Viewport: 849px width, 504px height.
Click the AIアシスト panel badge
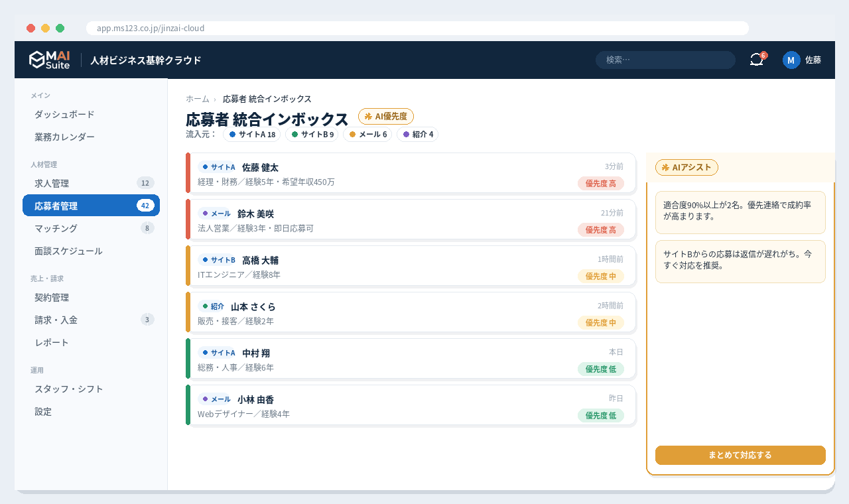coord(686,167)
